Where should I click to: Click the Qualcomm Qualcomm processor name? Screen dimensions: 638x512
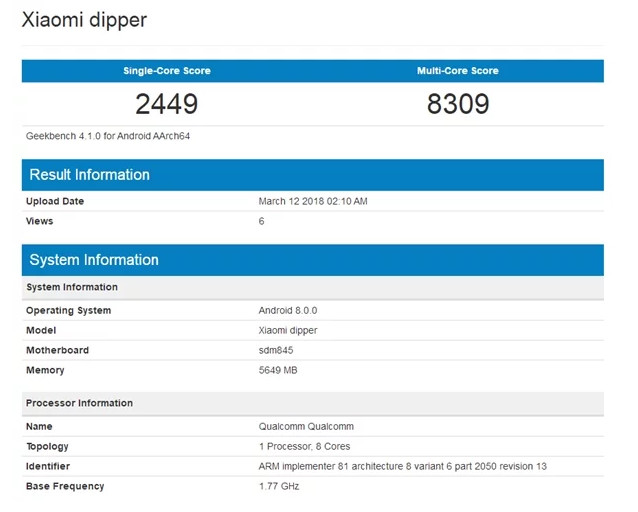[304, 426]
